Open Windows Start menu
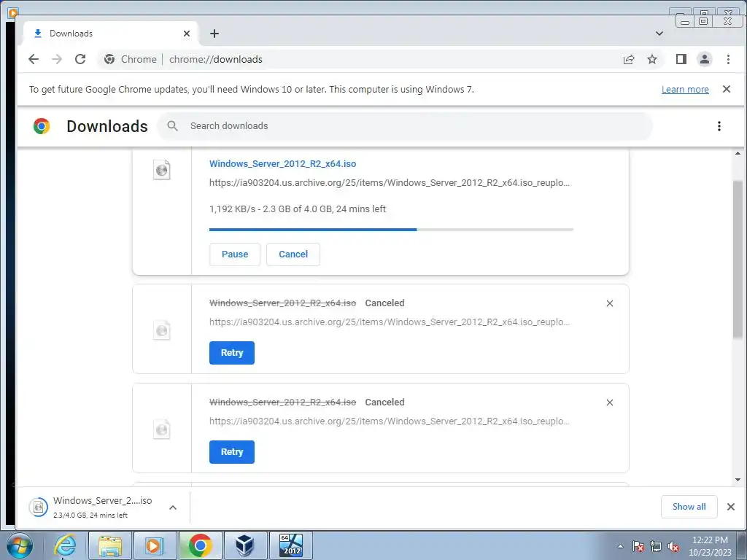This screenshot has height=560, width=747. pos(20,545)
